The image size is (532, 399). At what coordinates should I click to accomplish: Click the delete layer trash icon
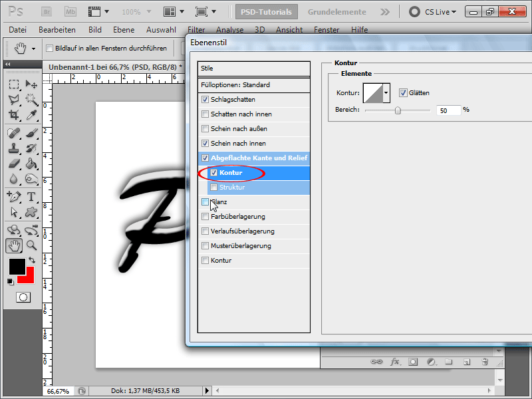(x=485, y=362)
